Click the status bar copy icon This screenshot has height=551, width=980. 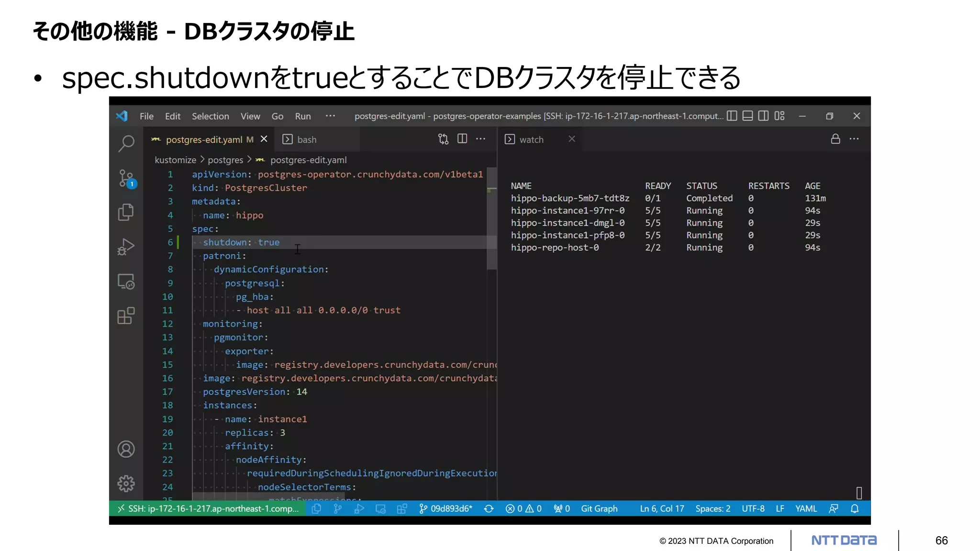coord(316,509)
